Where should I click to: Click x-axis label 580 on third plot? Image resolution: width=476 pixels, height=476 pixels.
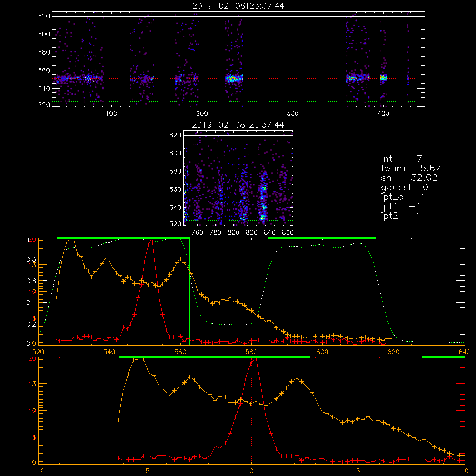coord(251,352)
